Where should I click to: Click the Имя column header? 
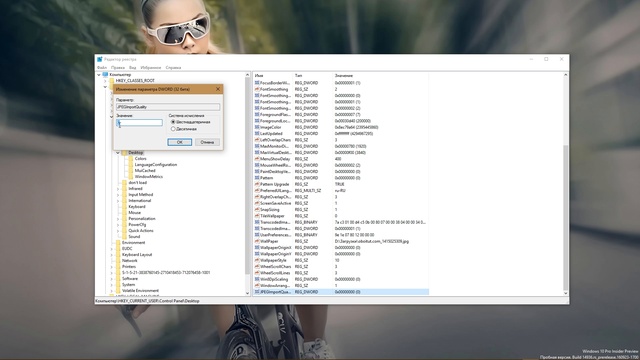pos(273,76)
